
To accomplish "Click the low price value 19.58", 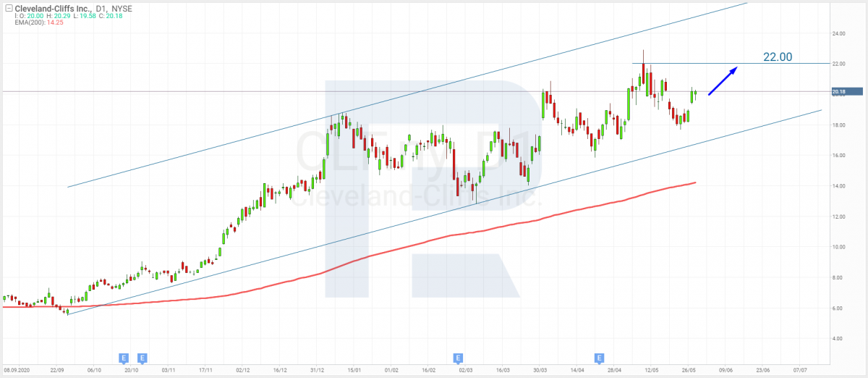I will [87, 16].
